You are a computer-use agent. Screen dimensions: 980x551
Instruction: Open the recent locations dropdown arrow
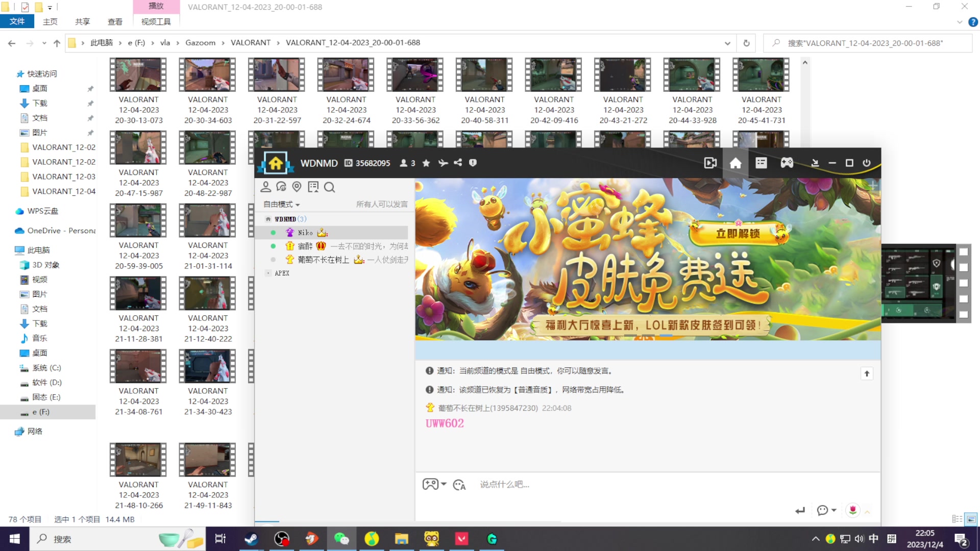pyautogui.click(x=44, y=43)
